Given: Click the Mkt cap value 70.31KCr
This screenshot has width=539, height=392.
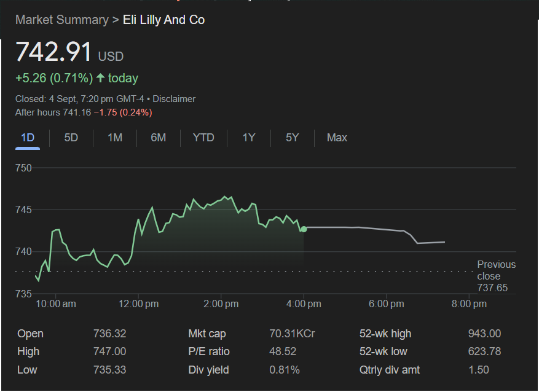Looking at the screenshot, I should [292, 334].
